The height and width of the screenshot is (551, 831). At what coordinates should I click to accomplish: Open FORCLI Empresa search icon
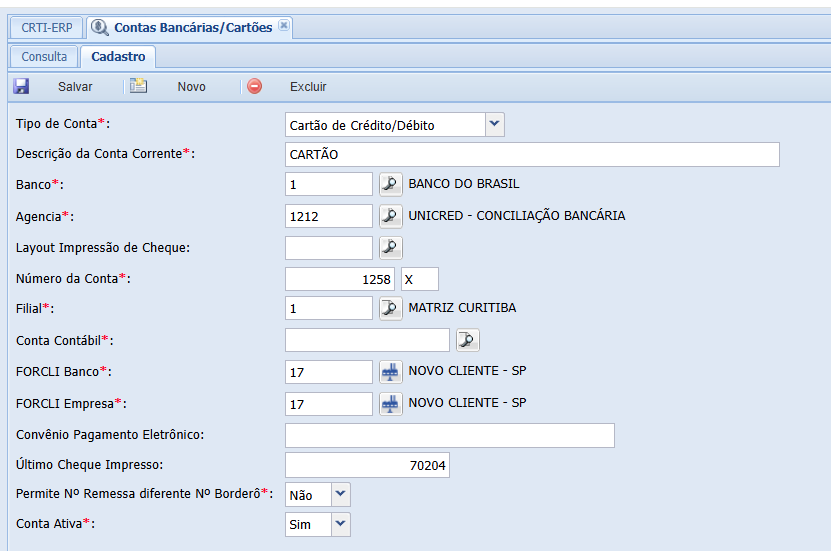pos(391,404)
